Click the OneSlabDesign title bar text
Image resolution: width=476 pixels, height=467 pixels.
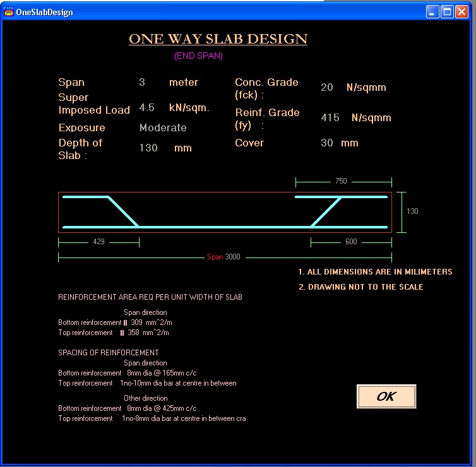pyautogui.click(x=45, y=12)
